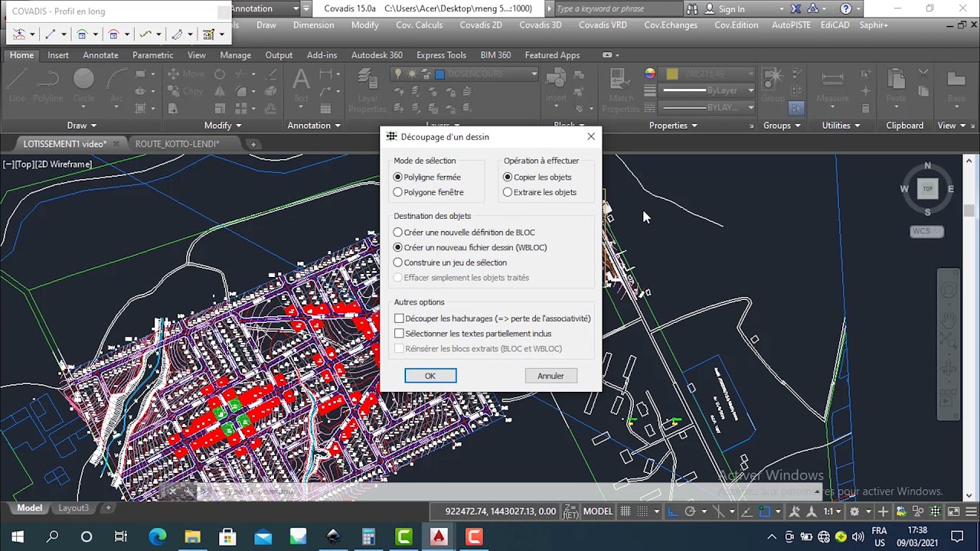This screenshot has height=551, width=980.
Task: Select the Polygone fenêtre radio option
Action: tap(398, 192)
